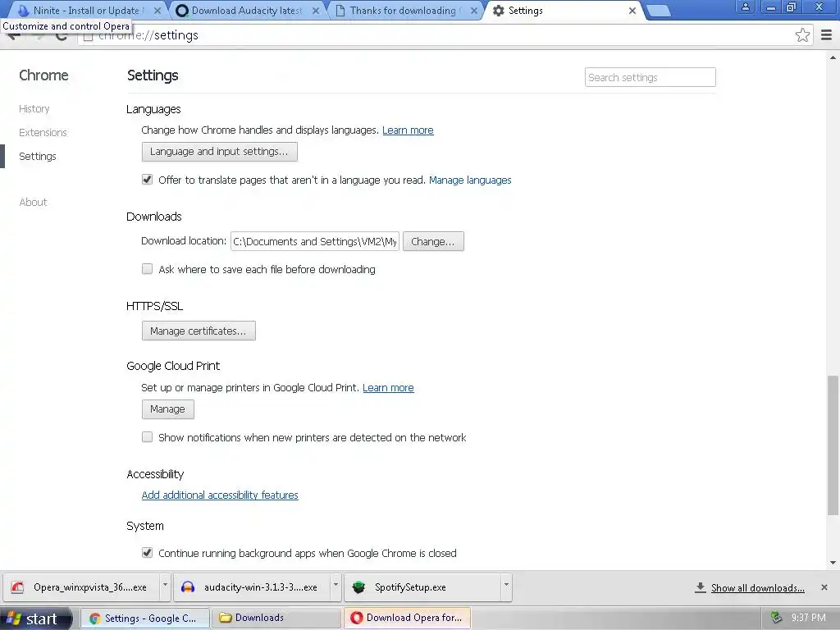The image size is (840, 630).
Task: Switch to Thanks for downloading tab
Action: pyautogui.click(x=404, y=11)
